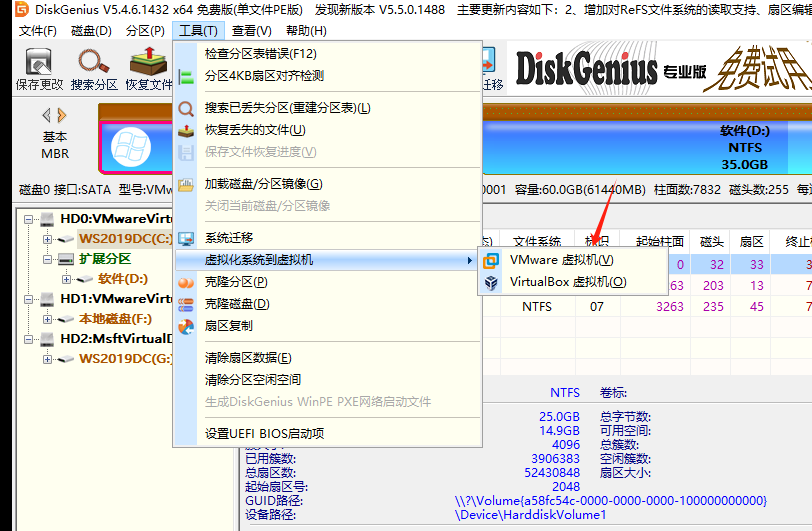
Task: Click the DiskGenius logo in the title bar
Action: (22, 9)
